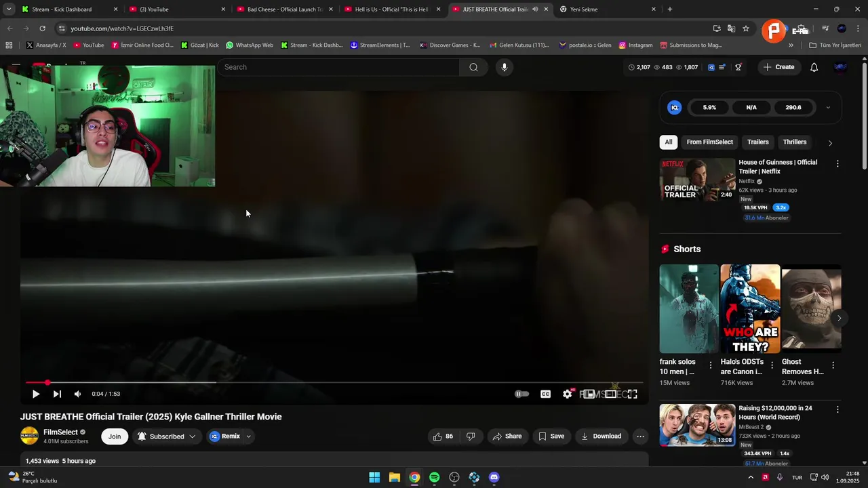Open video player settings gear
Screen dimensions: 868x488
click(x=568, y=394)
